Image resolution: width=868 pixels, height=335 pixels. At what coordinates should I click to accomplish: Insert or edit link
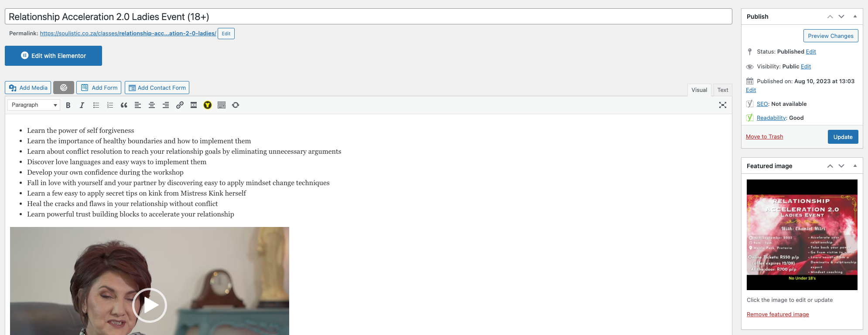(180, 105)
